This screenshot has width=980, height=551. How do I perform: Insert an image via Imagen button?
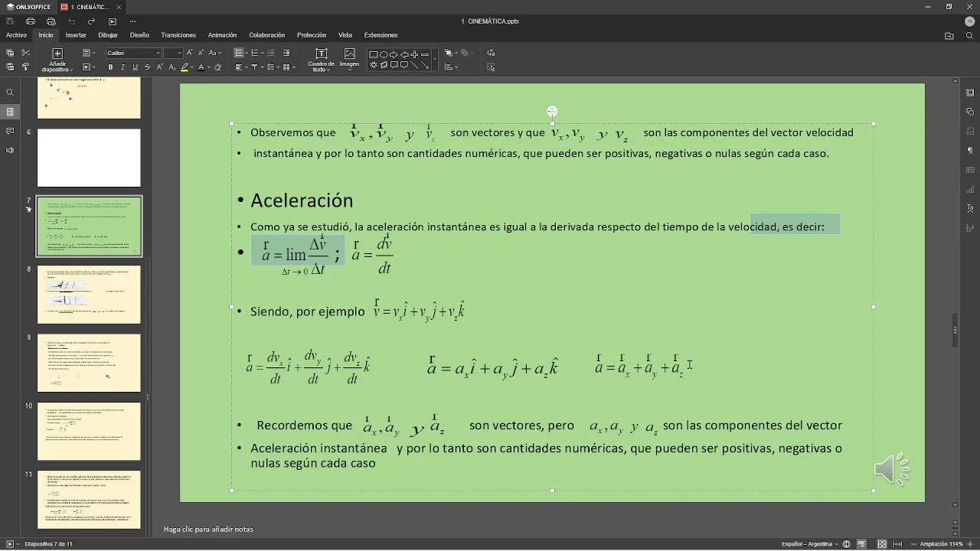point(350,58)
